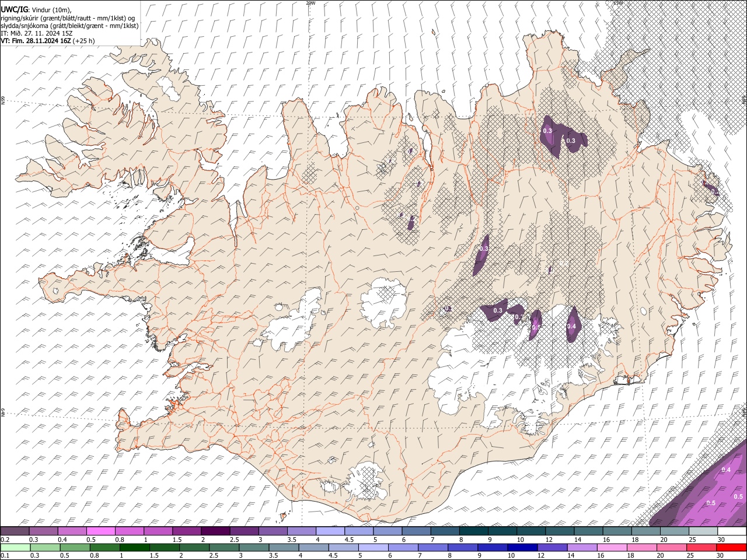The image size is (747, 560).
Task: Choose the 3–3.5 snow legend swatch
Action: pyautogui.click(x=273, y=531)
